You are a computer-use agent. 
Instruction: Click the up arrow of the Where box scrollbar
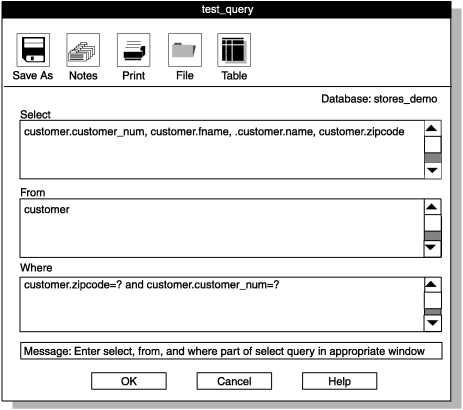tap(432, 285)
